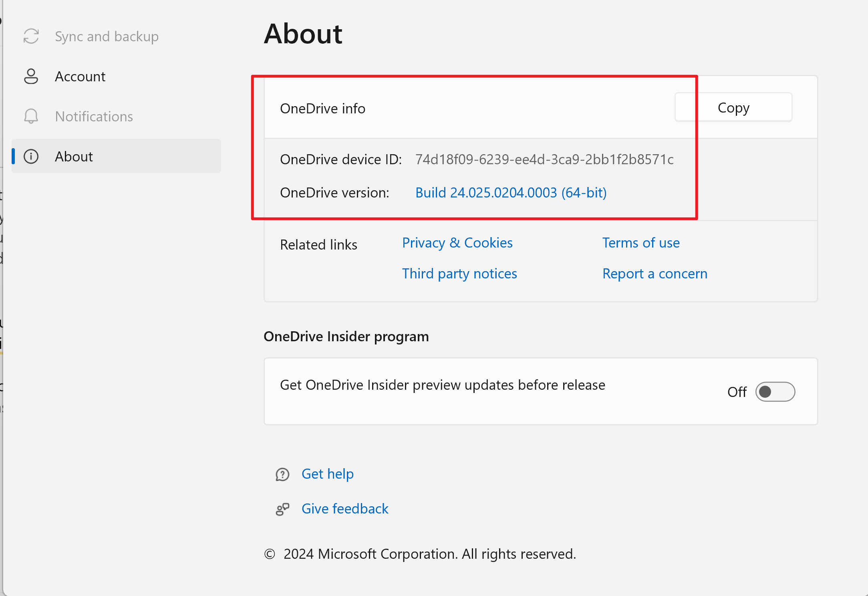
Task: Click the 'OneDrive version:' label
Action: click(334, 193)
